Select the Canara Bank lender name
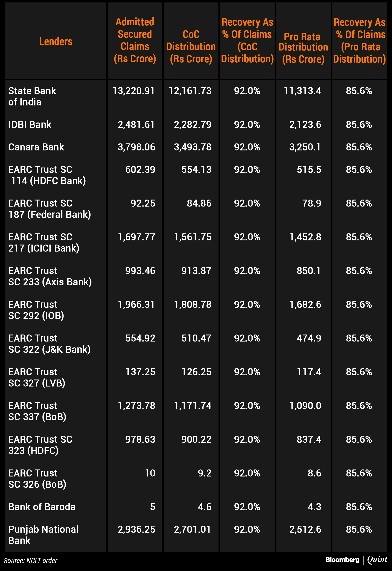This screenshot has width=392, height=571. click(36, 147)
